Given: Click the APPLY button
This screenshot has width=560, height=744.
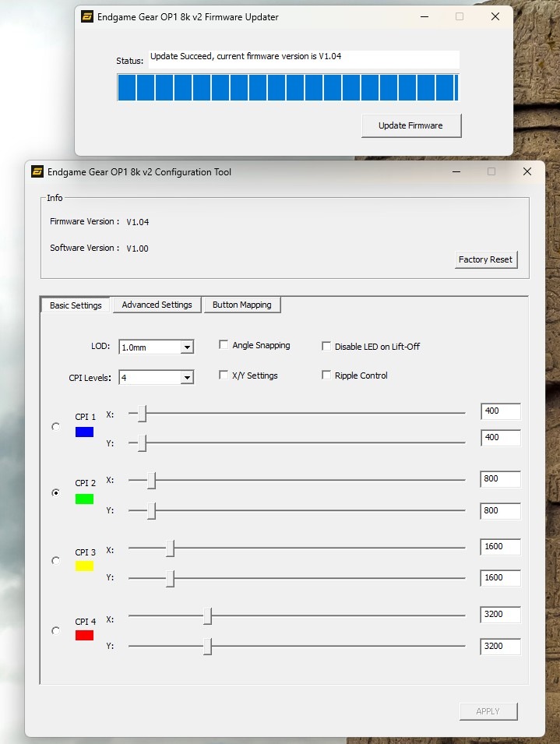Looking at the screenshot, I should (x=488, y=711).
